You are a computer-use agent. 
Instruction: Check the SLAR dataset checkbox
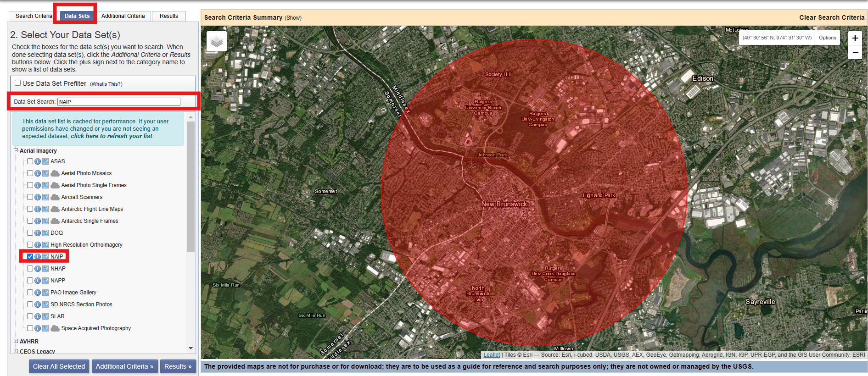click(x=30, y=316)
